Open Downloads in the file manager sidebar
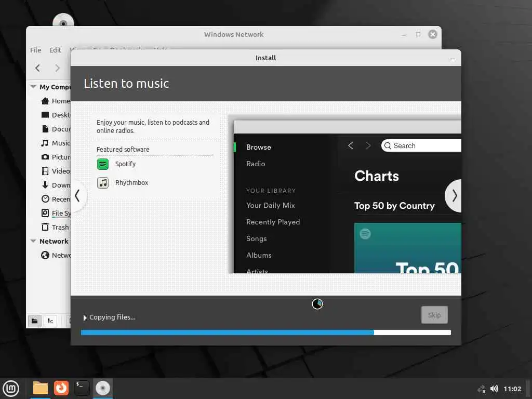The width and height of the screenshot is (532, 399). pyautogui.click(x=56, y=185)
